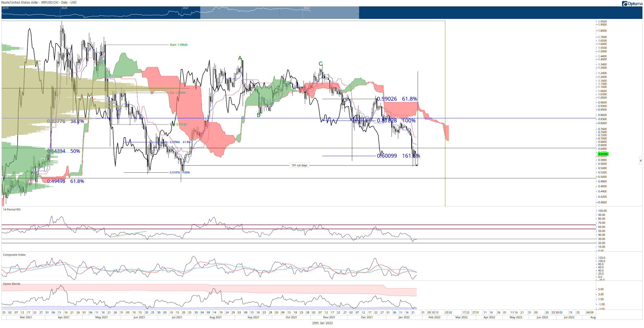644x328 pixels.
Task: Click the green wave label B
Action: click(x=259, y=115)
